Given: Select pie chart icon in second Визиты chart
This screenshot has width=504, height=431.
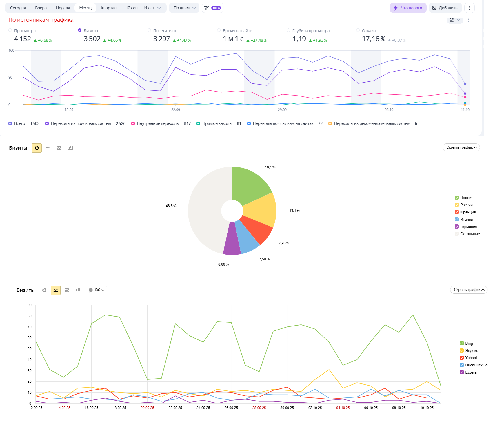Looking at the screenshot, I should click(44, 290).
